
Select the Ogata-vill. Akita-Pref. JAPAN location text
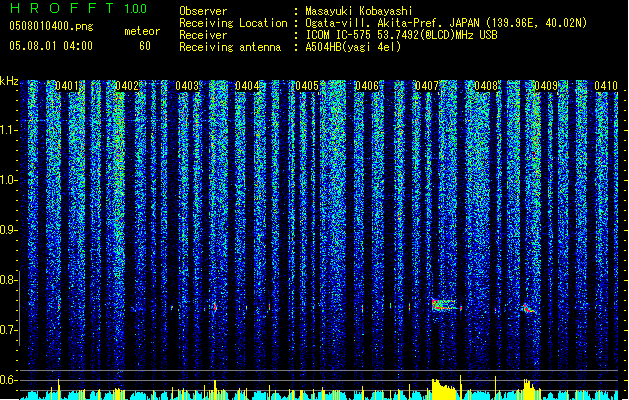(x=446, y=23)
